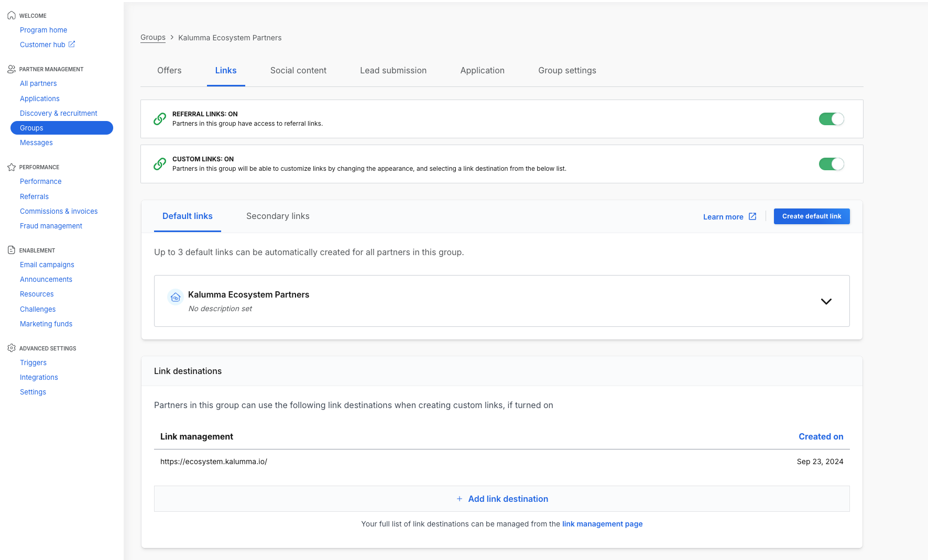This screenshot has height=560, width=928.
Task: Navigate to All partners
Action: pyautogui.click(x=38, y=83)
